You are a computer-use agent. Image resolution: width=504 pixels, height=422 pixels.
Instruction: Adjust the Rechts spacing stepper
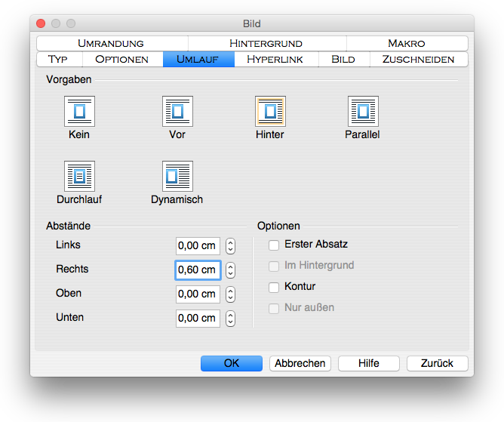231,270
